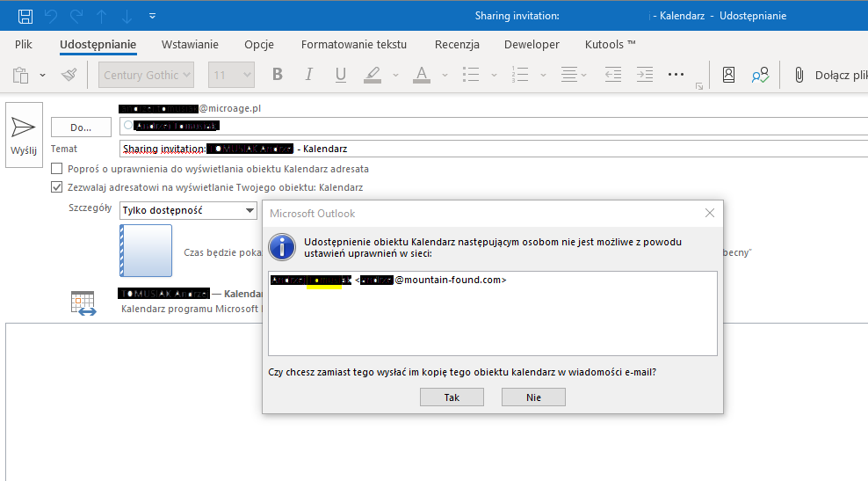Click the Decrease Indent icon
This screenshot has height=481, width=868.
coord(613,74)
